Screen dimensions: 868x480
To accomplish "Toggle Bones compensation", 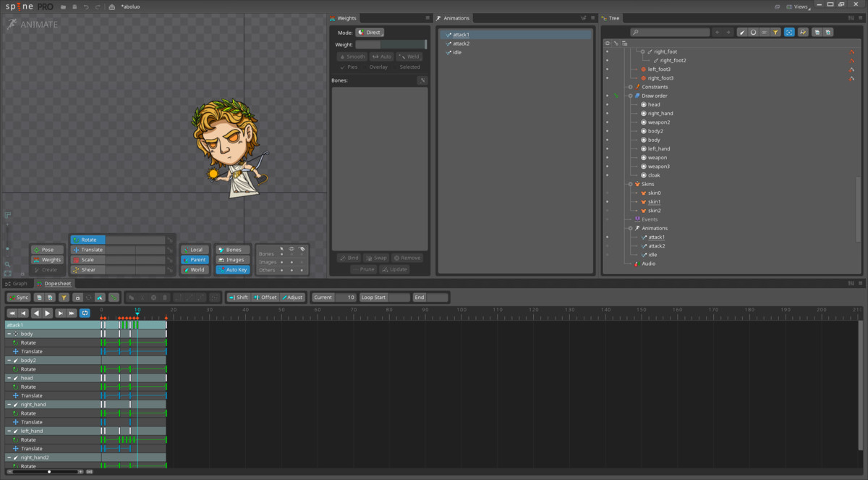I will pos(233,250).
